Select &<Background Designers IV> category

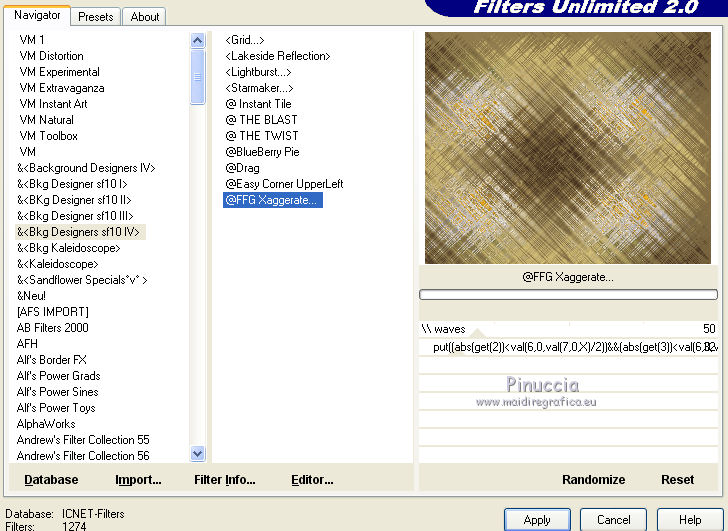pyautogui.click(x=86, y=168)
